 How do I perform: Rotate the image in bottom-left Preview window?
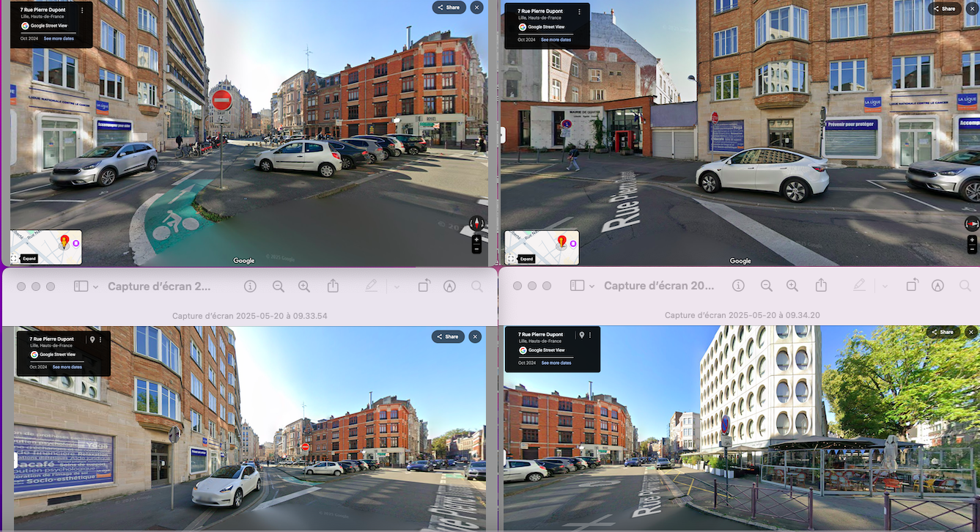[424, 287]
